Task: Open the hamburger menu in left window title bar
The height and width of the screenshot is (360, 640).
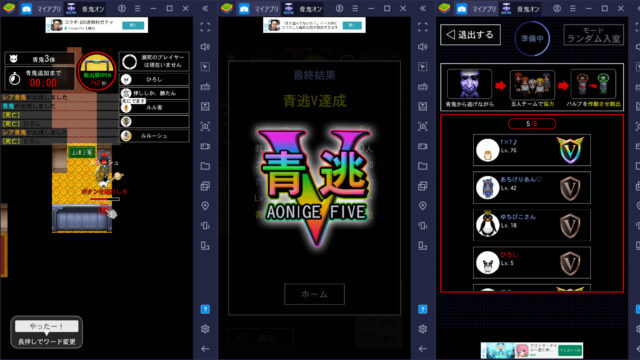Action: 138,9
